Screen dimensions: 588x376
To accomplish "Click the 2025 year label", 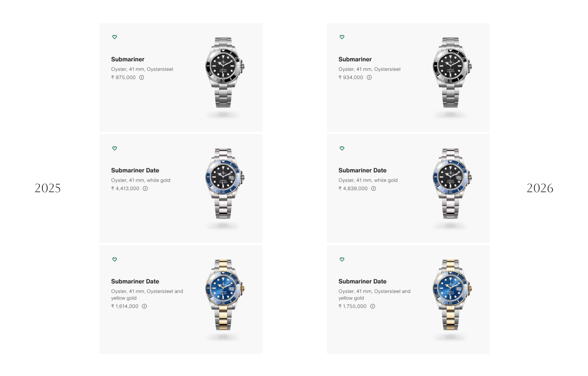I will point(48,188).
